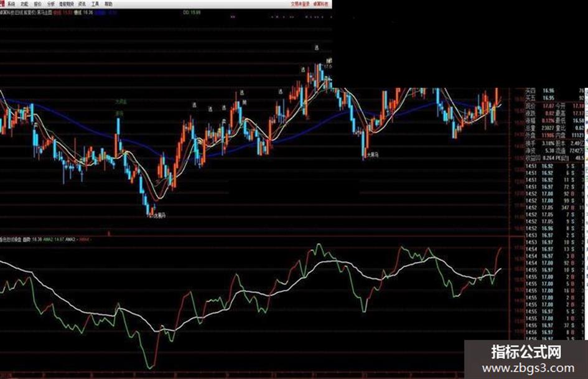The image size is (588, 379).
Task: Click the 换手 turnover row
Action: pyautogui.click(x=554, y=143)
